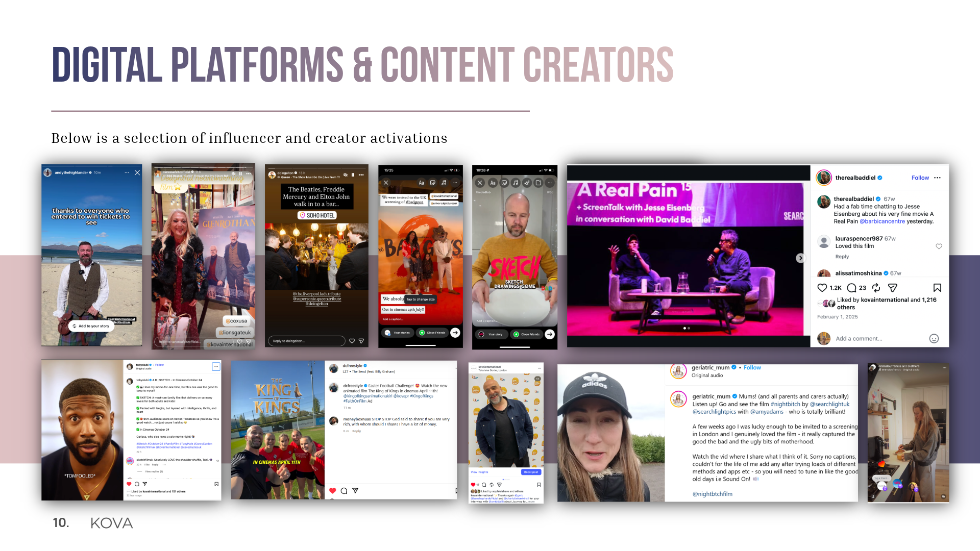
Task: Open the @lionsgateuk tag sticker
Action: pyautogui.click(x=235, y=333)
